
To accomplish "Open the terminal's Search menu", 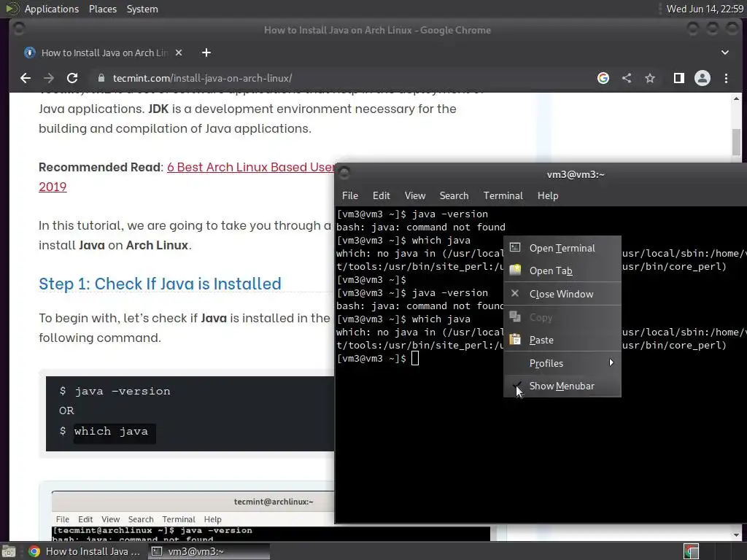I will click(454, 195).
